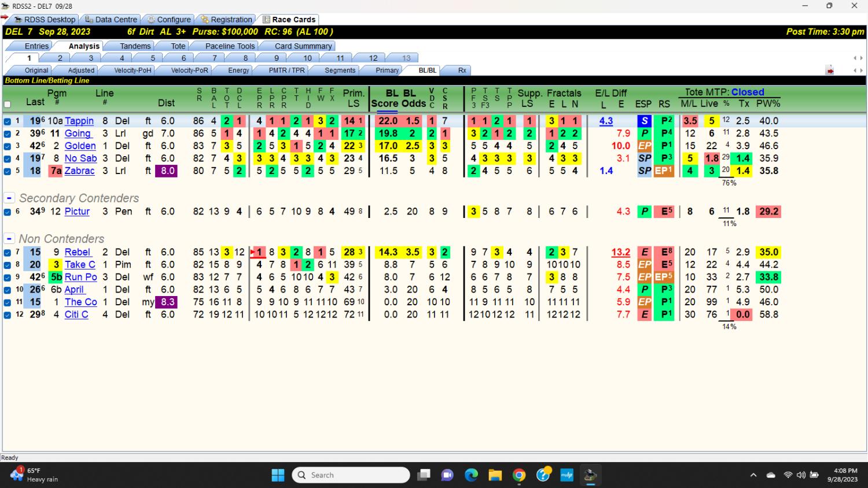Launch Microsoft Edge from the taskbar
This screenshot has height=488, width=868.
(x=471, y=475)
